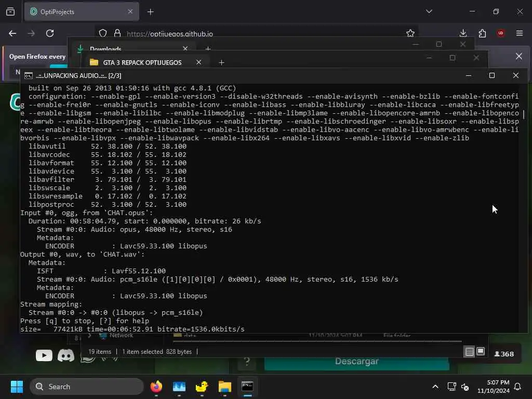532x399 pixels.
Task: Open the Windows Start menu
Action: (x=17, y=387)
